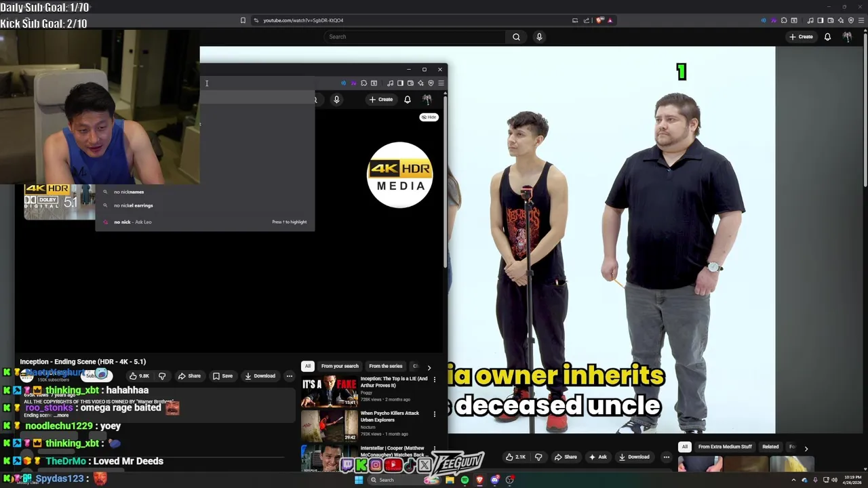Select the 'no nickel earrings' search suggestion
The width and height of the screenshot is (868, 488).
tap(205, 205)
